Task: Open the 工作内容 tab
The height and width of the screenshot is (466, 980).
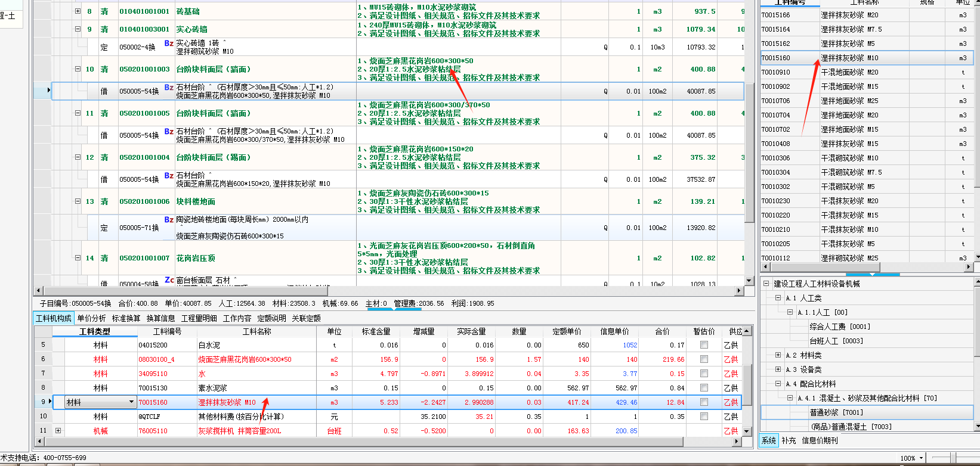Action: coord(237,318)
